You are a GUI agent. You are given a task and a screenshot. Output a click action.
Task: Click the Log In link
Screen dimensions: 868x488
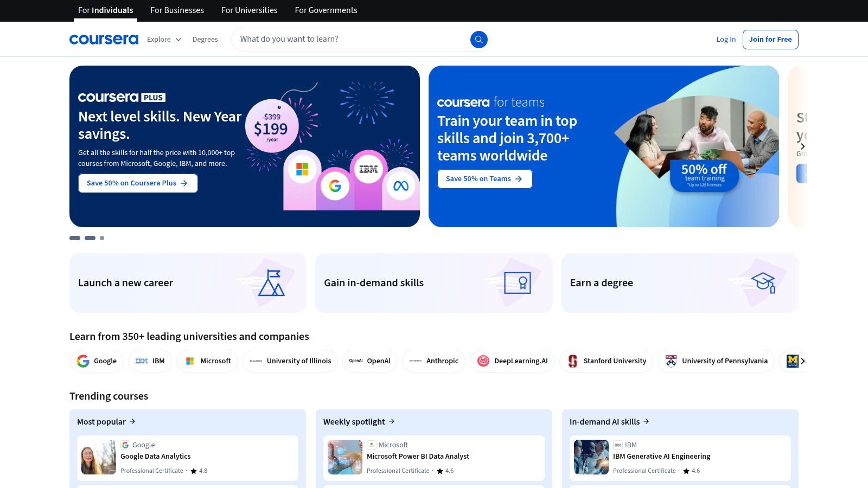726,40
